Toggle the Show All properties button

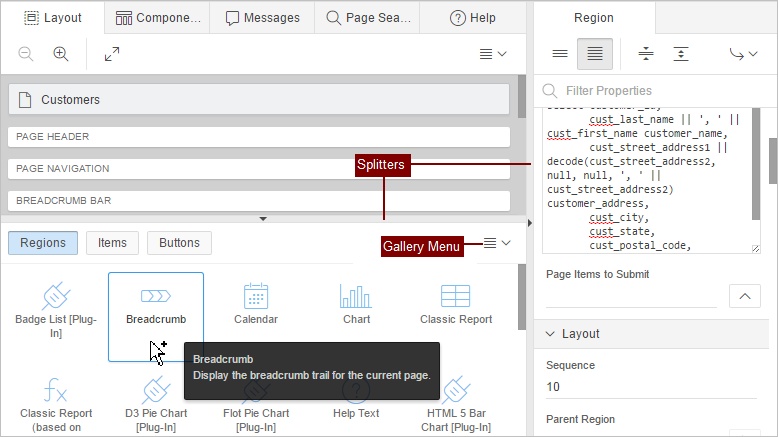click(x=595, y=54)
